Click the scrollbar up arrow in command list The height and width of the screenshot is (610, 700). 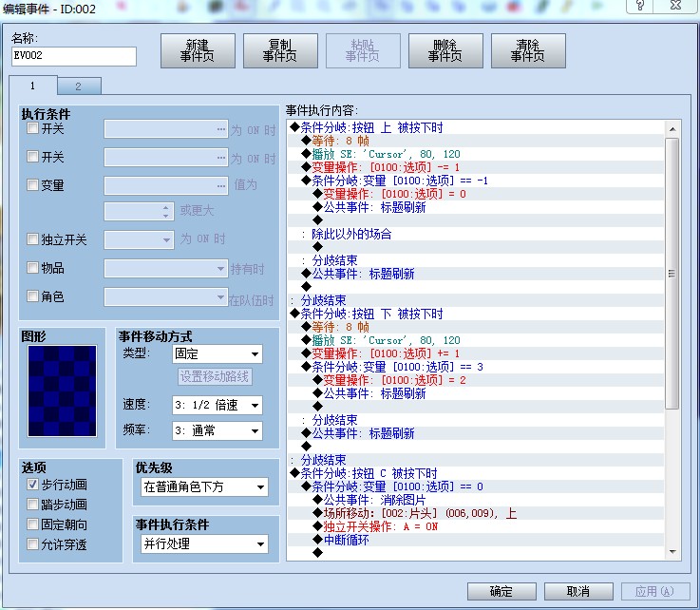tap(672, 129)
